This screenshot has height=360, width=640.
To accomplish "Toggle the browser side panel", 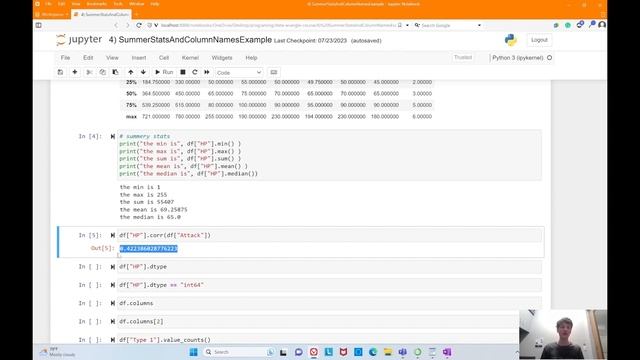I will [x=38, y=25].
